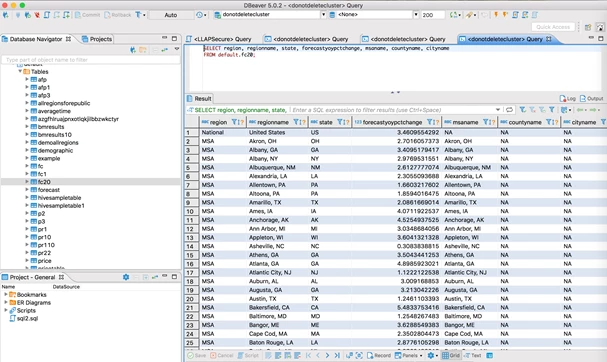
Task: Toggle Record view in bottom toolbar
Action: click(x=379, y=355)
